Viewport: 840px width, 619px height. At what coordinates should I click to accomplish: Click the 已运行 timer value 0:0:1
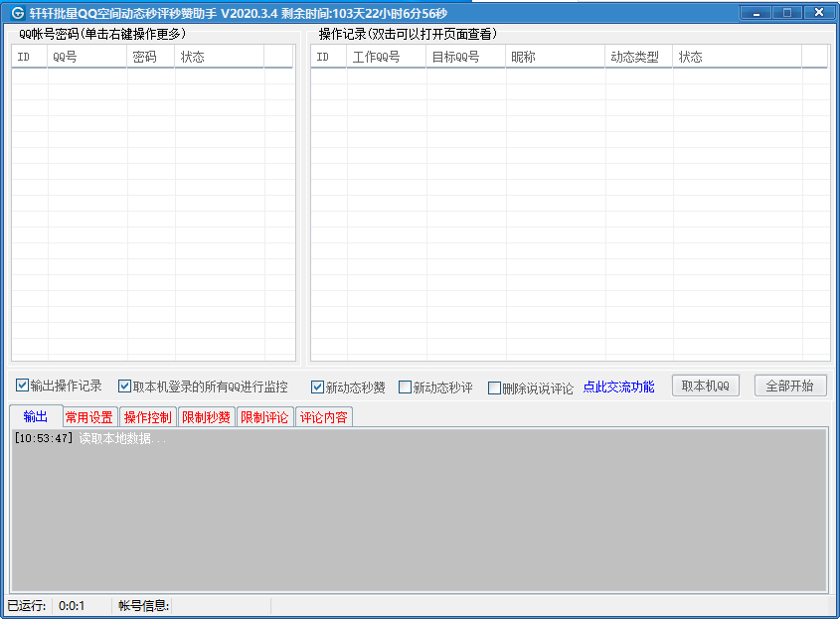tap(72, 606)
